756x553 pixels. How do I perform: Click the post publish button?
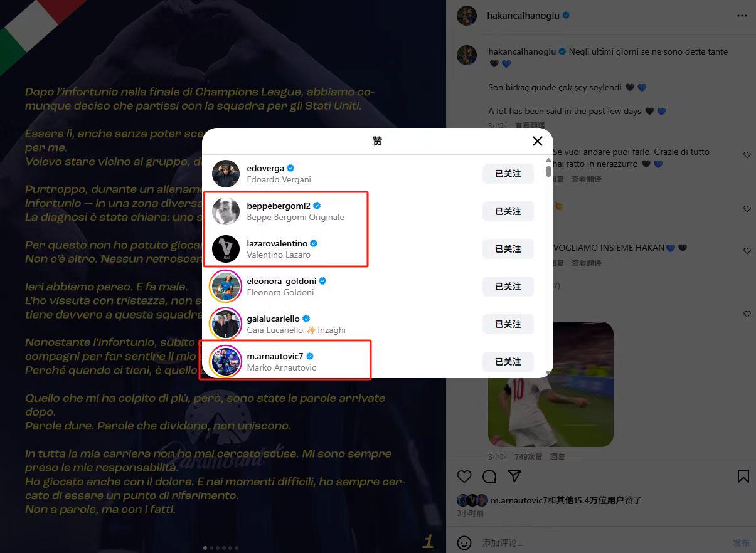click(x=741, y=542)
